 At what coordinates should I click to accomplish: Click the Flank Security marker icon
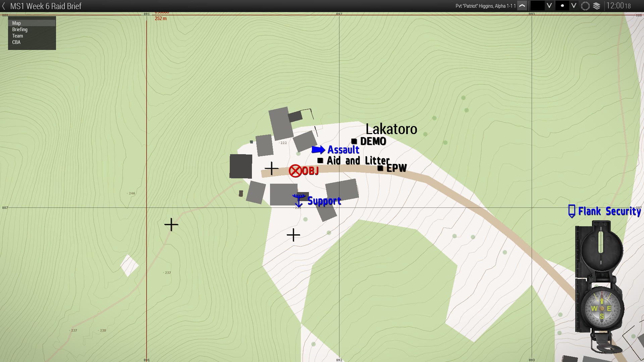(x=572, y=211)
